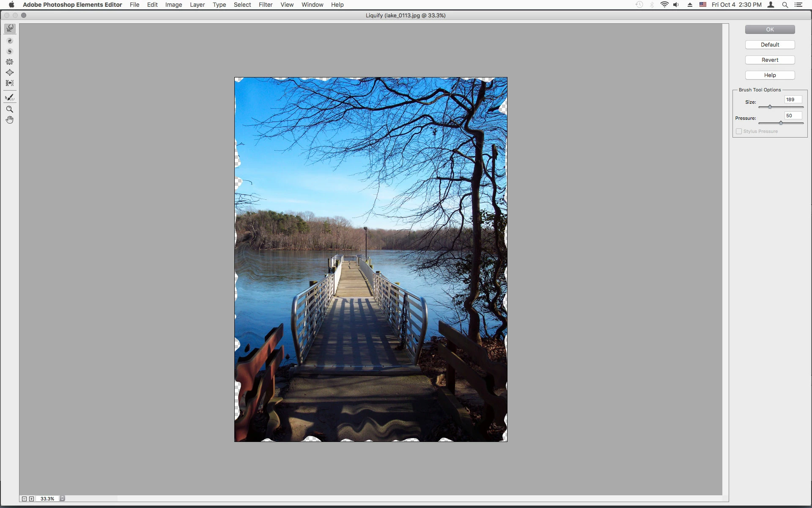Screen dimensions: 812x508
Task: Click the brush Pressure slider handle
Action: tap(781, 123)
